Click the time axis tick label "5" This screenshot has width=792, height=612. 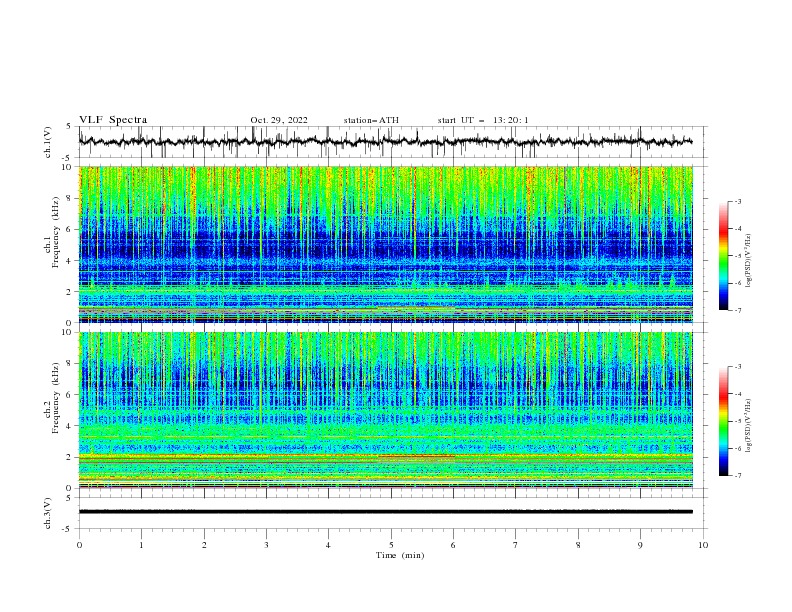coord(391,545)
